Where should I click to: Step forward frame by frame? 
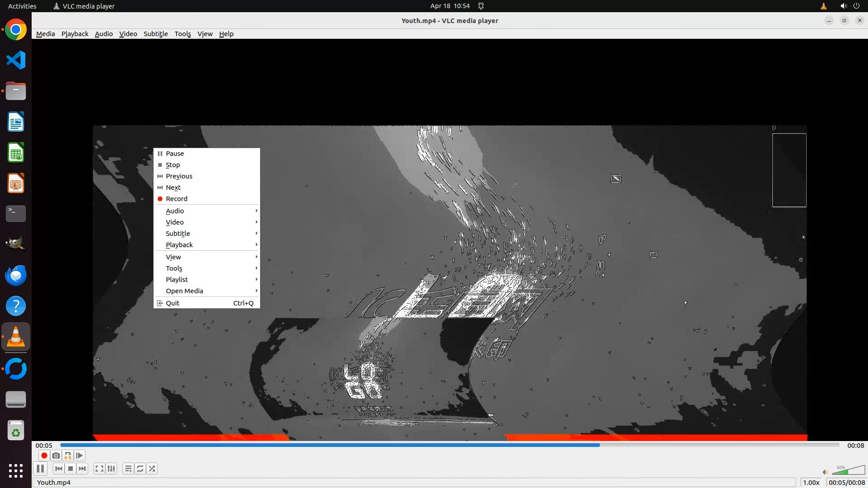[x=80, y=455]
